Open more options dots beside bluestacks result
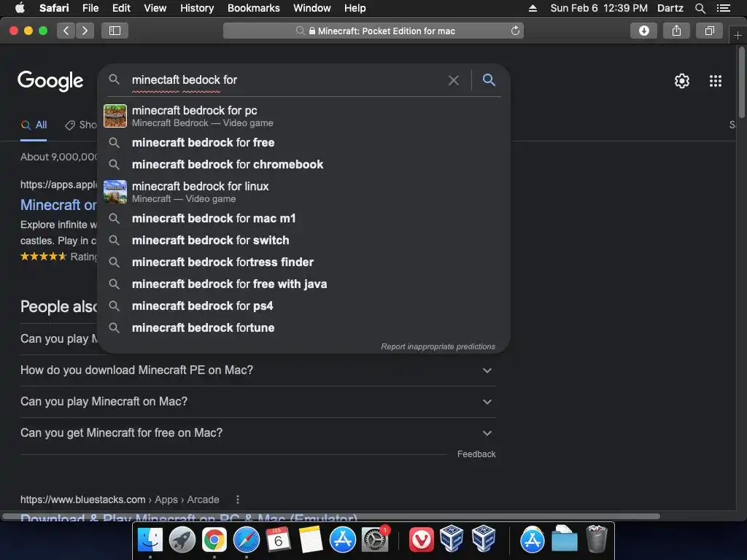 point(238,499)
